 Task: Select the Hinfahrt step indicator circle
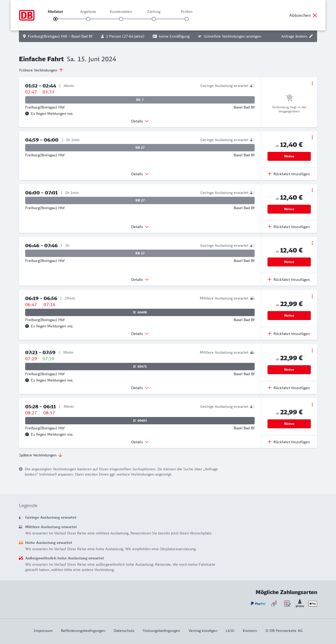click(x=55, y=19)
